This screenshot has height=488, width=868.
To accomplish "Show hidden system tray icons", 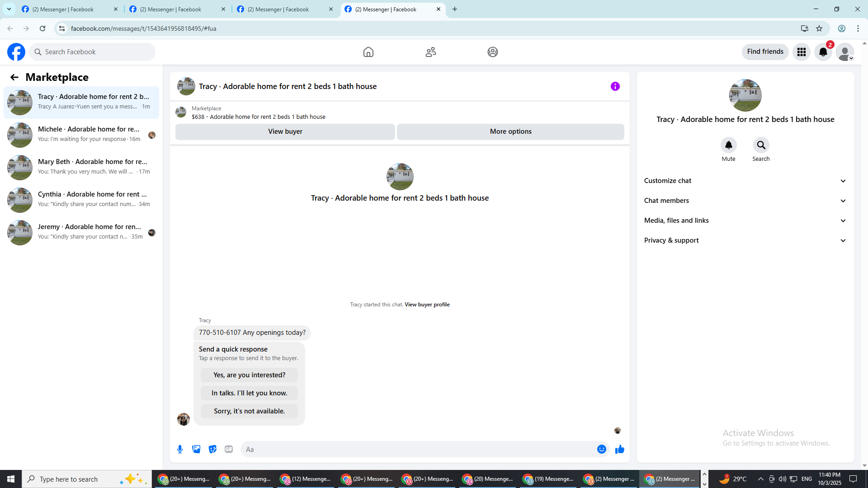I will point(760,479).
